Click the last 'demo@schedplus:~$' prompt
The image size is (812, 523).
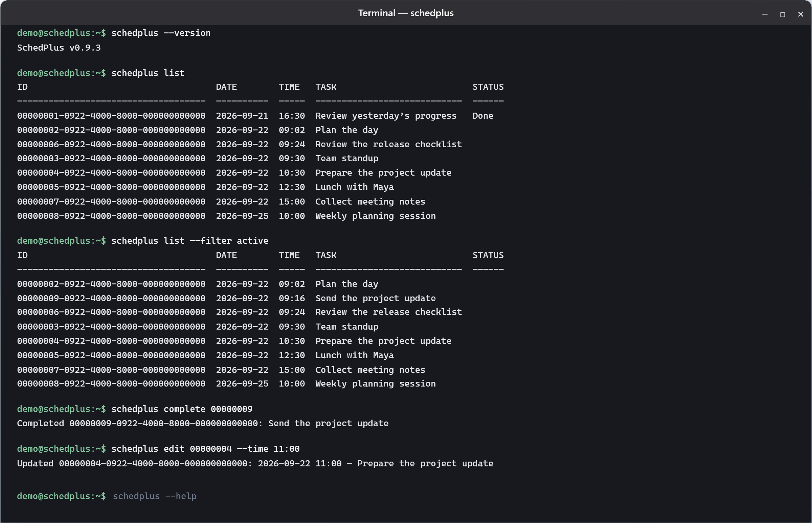(61, 496)
